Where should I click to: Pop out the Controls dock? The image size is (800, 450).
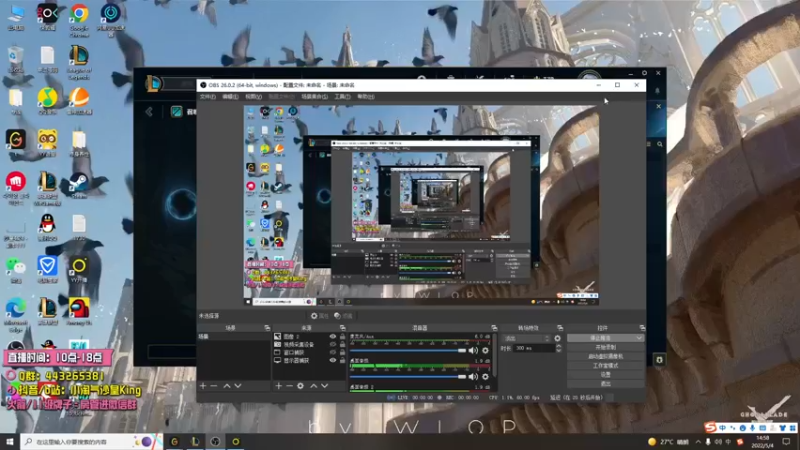coord(642,328)
